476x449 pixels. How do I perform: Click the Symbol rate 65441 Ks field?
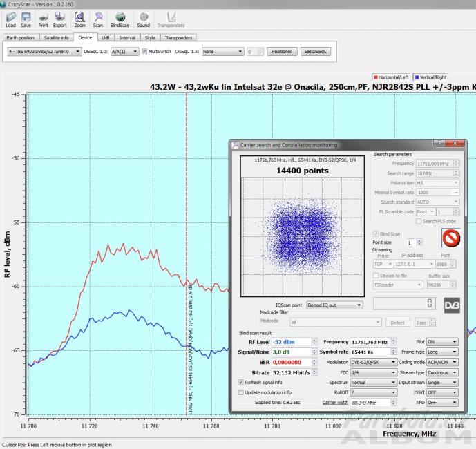tap(370, 352)
